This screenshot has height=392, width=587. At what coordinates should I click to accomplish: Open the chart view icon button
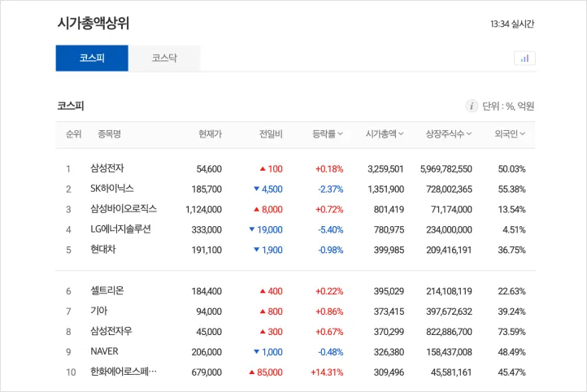524,59
